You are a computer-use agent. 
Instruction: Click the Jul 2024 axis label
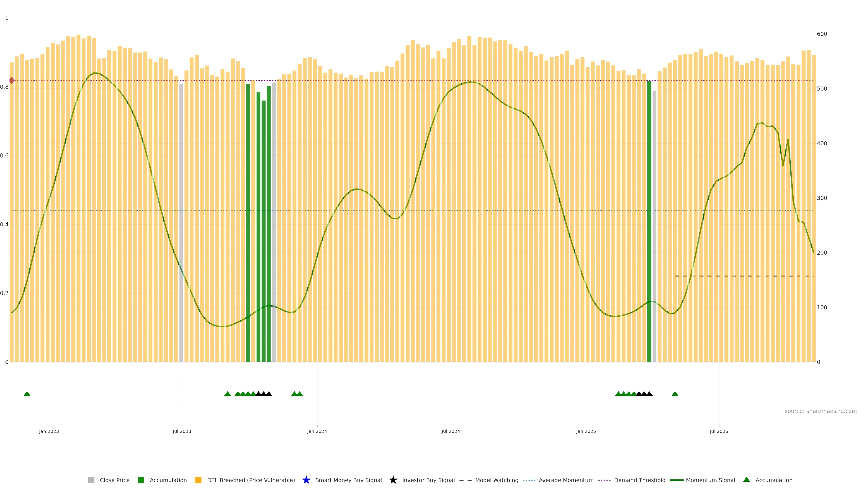451,432
